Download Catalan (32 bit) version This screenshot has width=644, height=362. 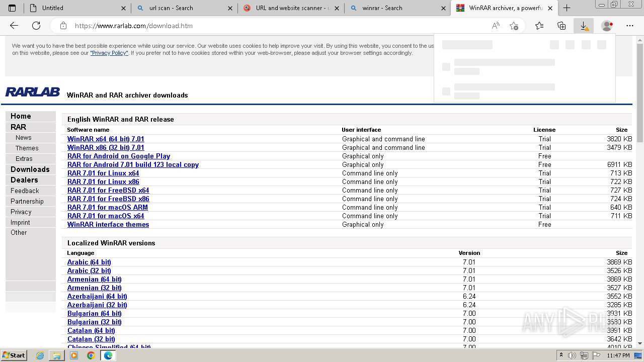pyautogui.click(x=91, y=339)
